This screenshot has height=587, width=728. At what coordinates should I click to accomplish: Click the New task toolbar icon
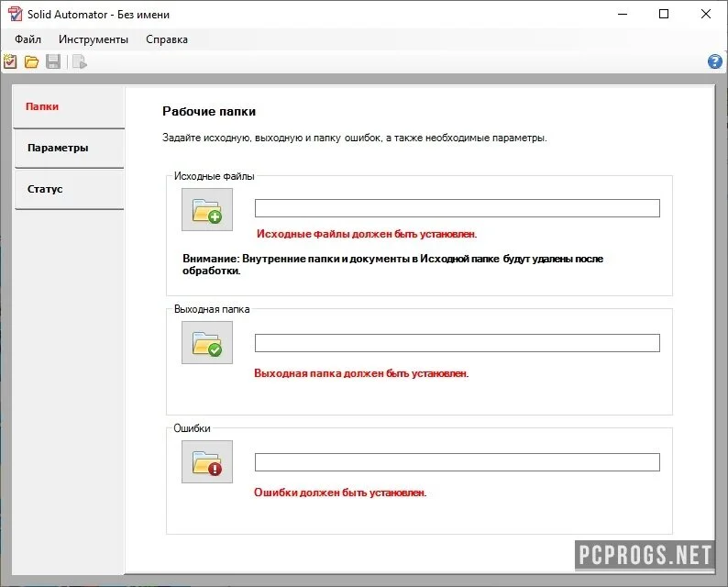coord(10,61)
